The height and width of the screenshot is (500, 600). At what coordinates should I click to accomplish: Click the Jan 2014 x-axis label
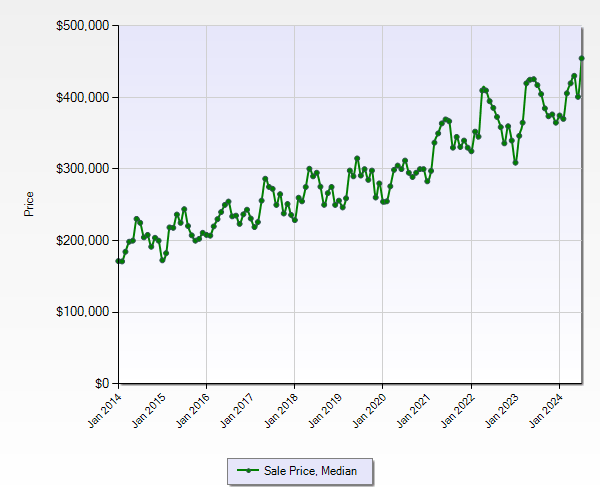[104, 411]
